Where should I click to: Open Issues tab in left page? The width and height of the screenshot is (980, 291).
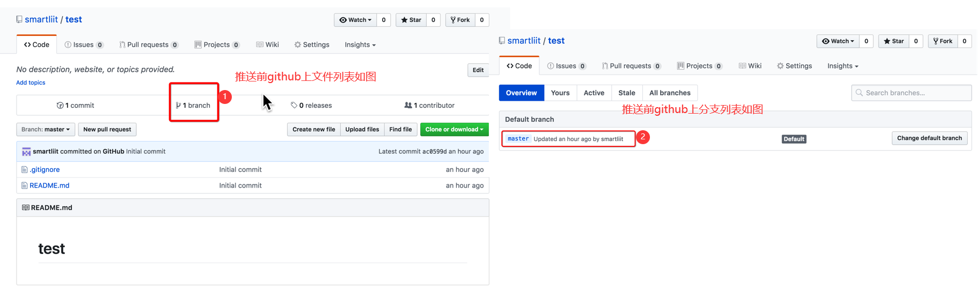coord(84,44)
